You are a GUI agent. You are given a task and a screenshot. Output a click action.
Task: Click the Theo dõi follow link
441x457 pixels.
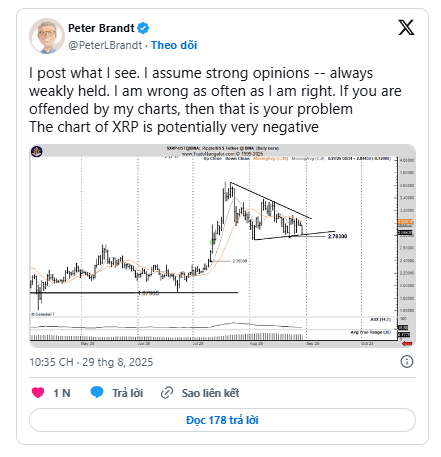pos(174,45)
